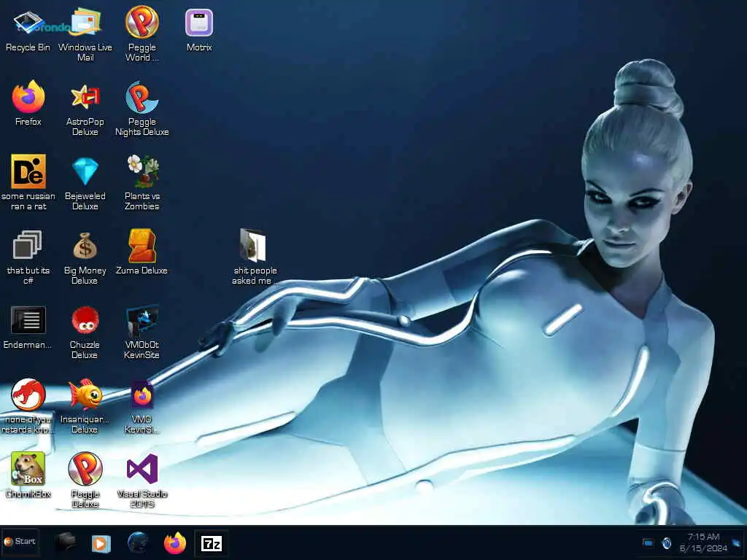
Task: Open the Start menu button
Action: (20, 542)
